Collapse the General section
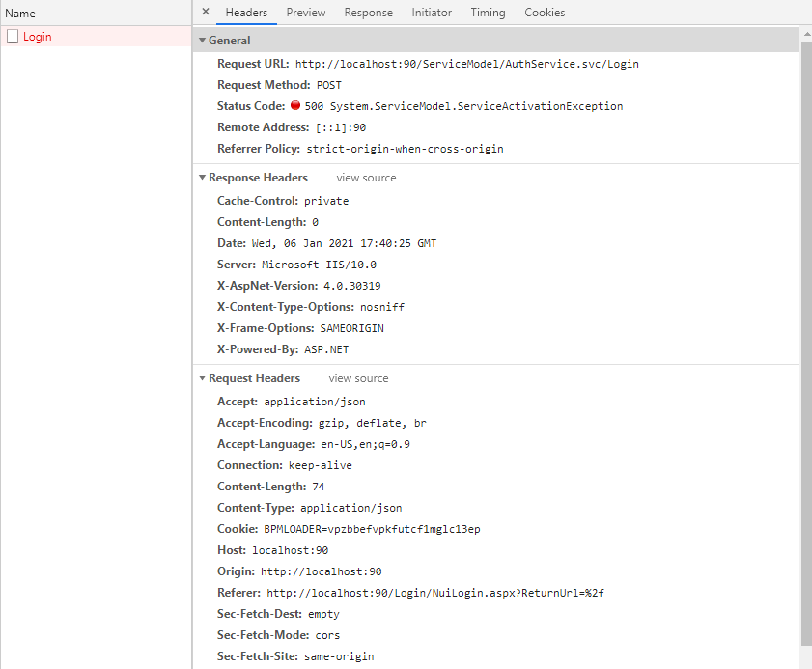The height and width of the screenshot is (669, 812). (x=202, y=41)
